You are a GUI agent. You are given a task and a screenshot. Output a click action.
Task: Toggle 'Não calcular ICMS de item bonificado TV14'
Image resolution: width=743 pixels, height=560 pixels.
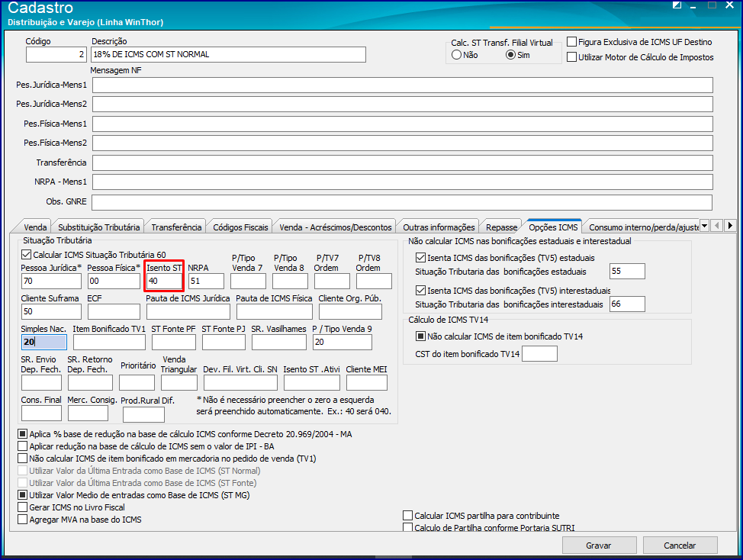click(420, 336)
